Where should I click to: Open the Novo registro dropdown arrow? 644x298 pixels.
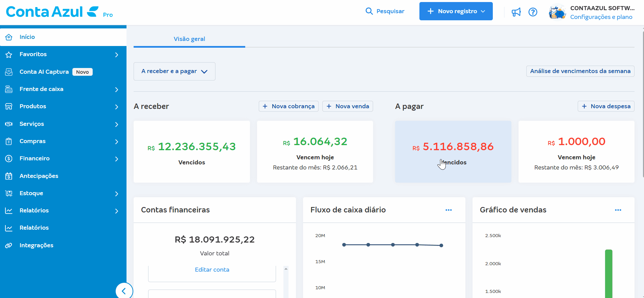click(x=483, y=11)
